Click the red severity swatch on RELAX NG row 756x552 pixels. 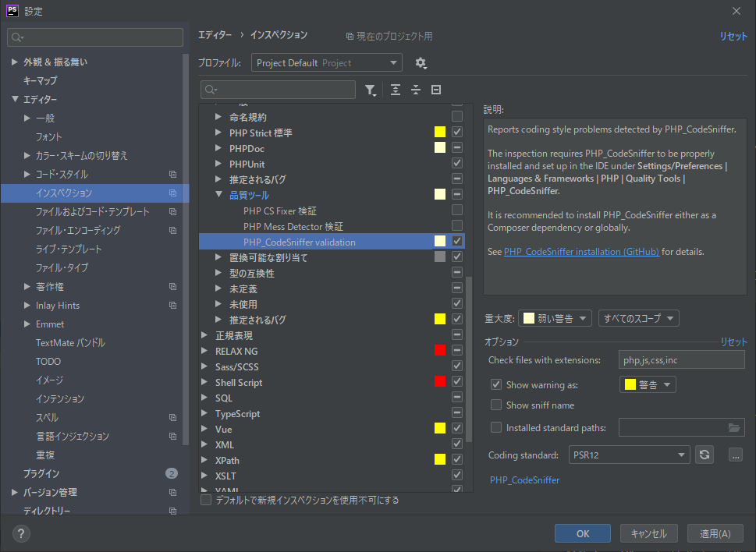point(440,350)
